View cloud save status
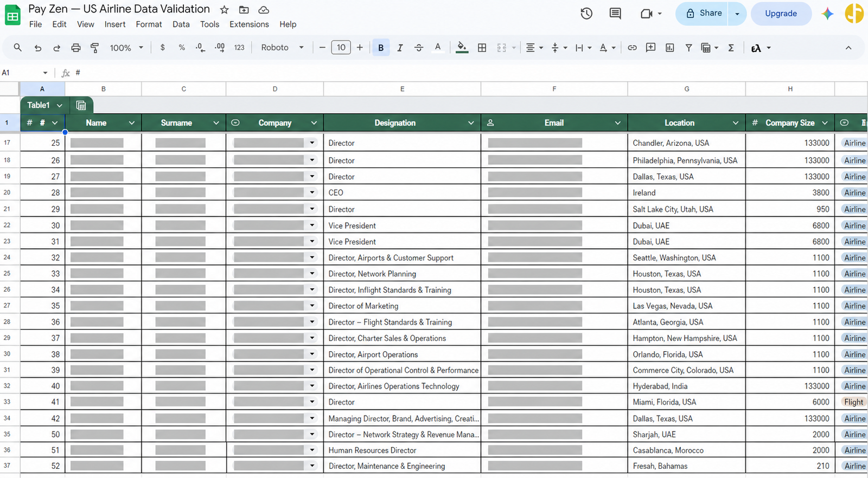 [x=264, y=10]
